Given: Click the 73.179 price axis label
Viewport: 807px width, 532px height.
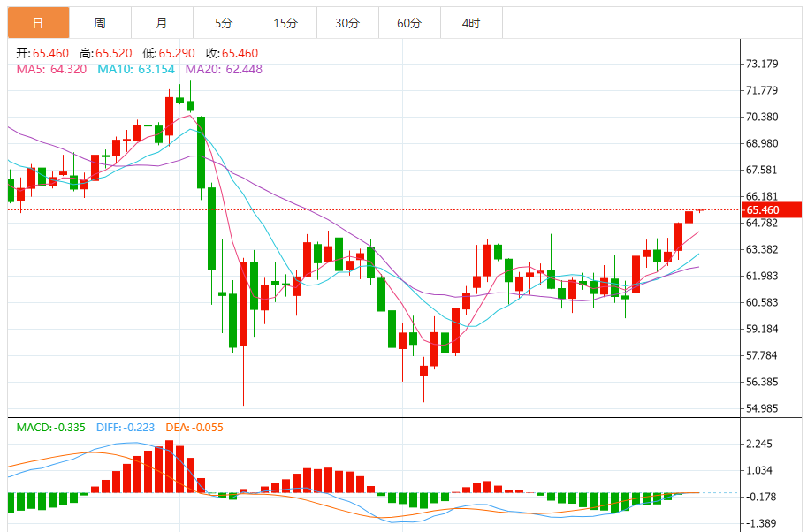Looking at the screenshot, I should pos(762,64).
